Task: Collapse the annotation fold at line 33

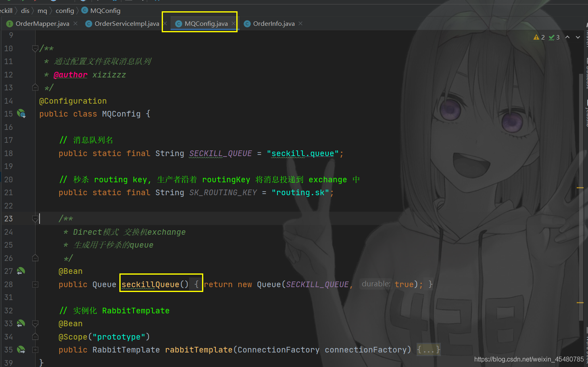Action: tap(35, 323)
